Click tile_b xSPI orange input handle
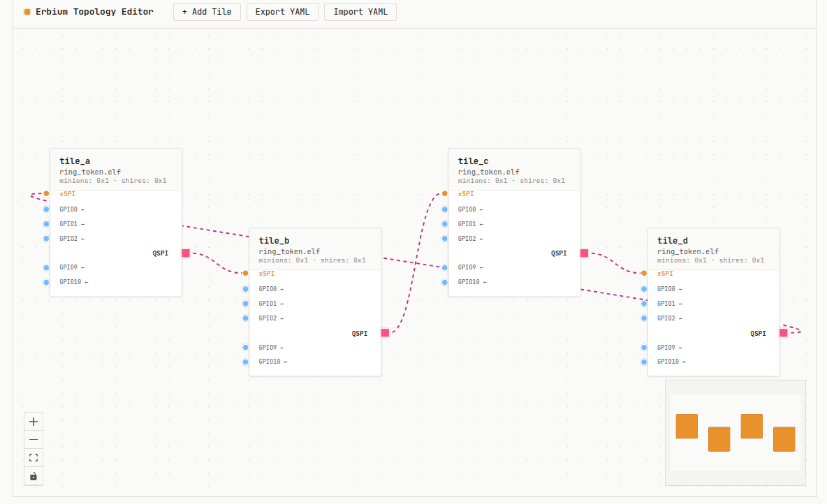Screen dimensions: 827x504 tap(245, 273)
